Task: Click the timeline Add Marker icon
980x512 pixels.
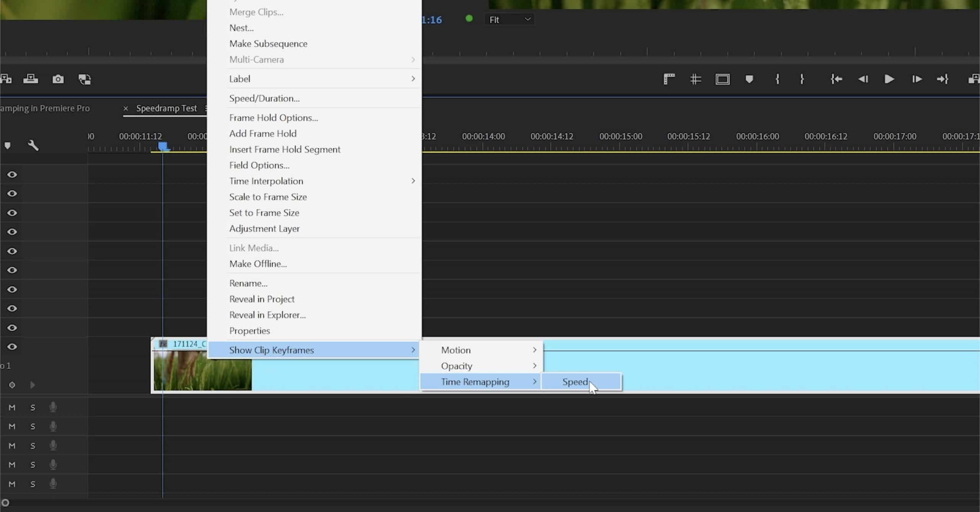Action: pos(7,145)
